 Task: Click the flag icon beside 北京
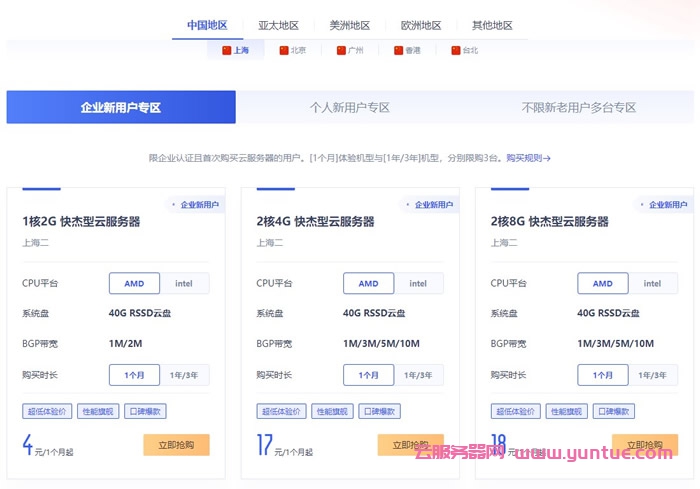click(x=284, y=50)
